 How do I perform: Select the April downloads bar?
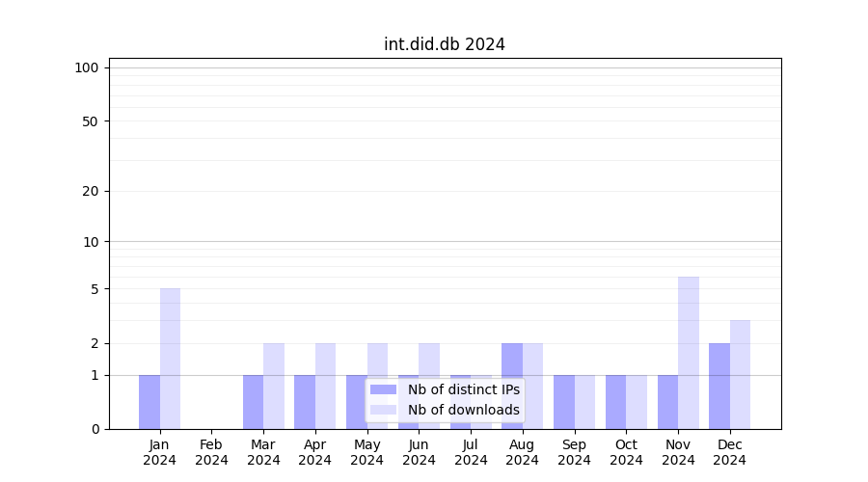point(325,386)
